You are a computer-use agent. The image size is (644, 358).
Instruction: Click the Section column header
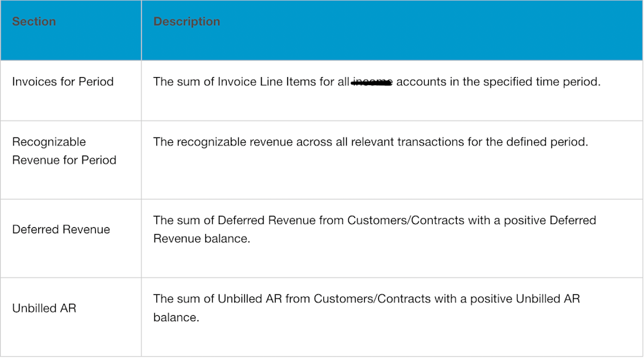(x=34, y=21)
